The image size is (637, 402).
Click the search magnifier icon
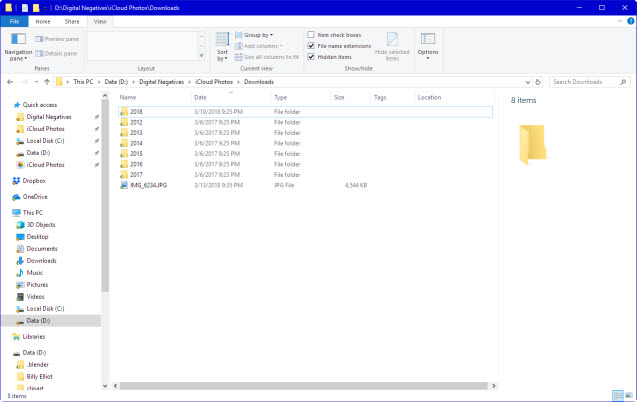623,82
